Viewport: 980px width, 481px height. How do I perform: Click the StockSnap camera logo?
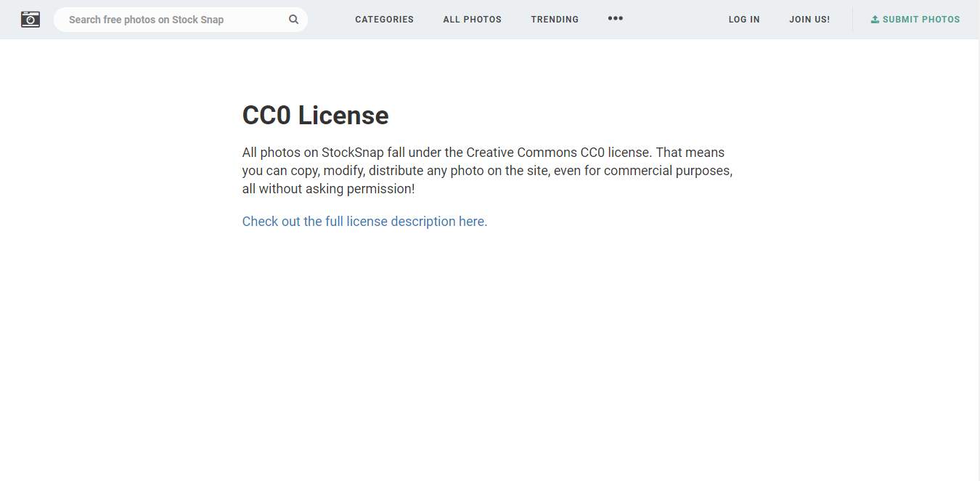[30, 20]
